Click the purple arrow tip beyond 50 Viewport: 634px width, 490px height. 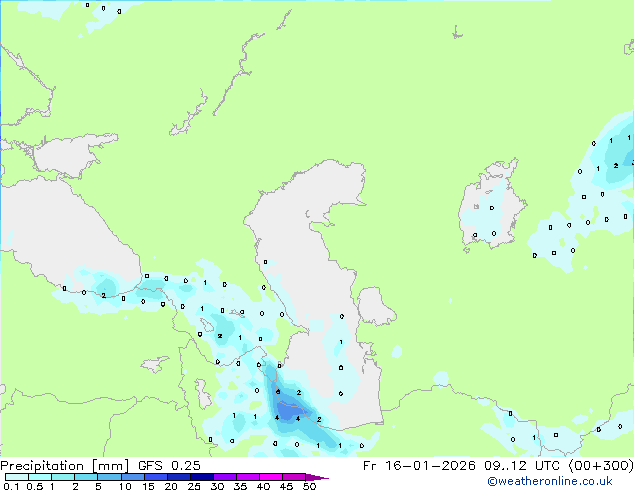click(317, 477)
